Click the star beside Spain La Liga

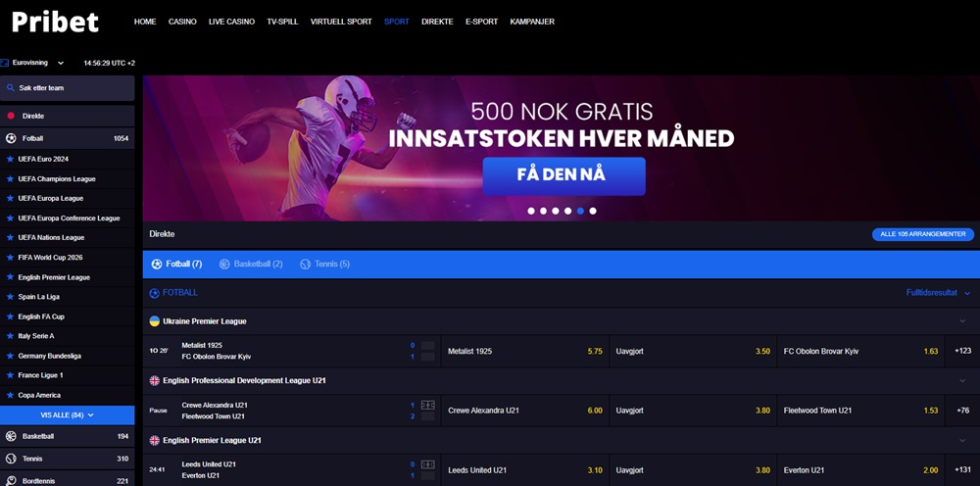tap(10, 297)
